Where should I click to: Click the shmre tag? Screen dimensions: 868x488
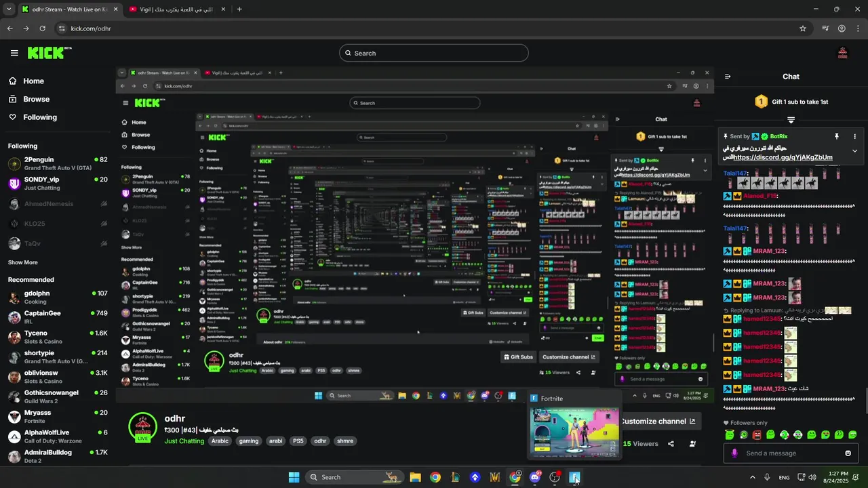[345, 441]
